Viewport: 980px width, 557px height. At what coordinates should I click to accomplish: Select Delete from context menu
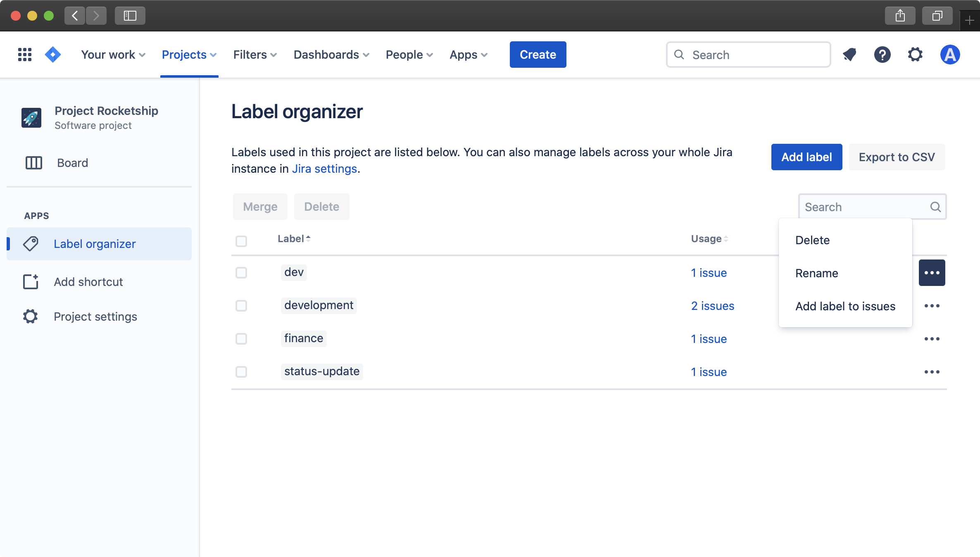812,240
